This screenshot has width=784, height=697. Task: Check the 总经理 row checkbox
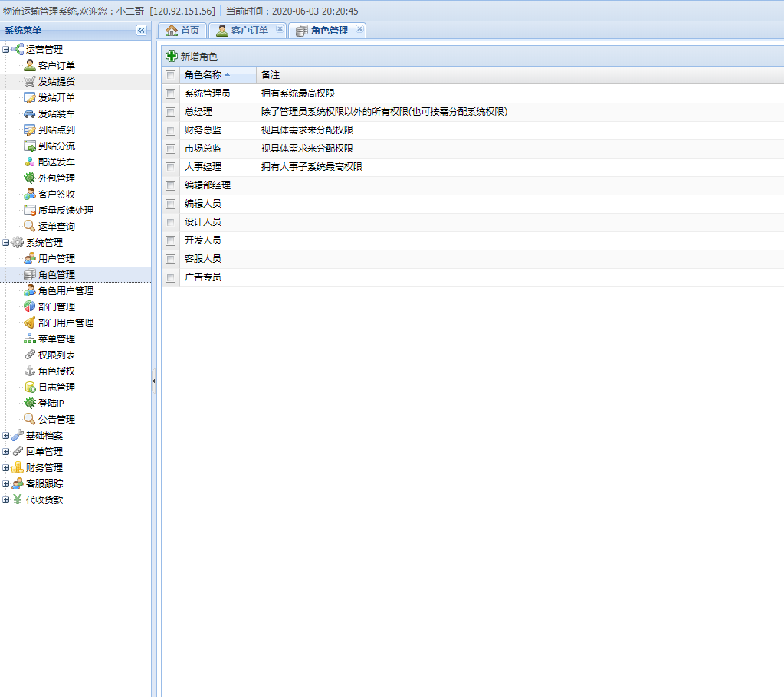pyautogui.click(x=170, y=112)
